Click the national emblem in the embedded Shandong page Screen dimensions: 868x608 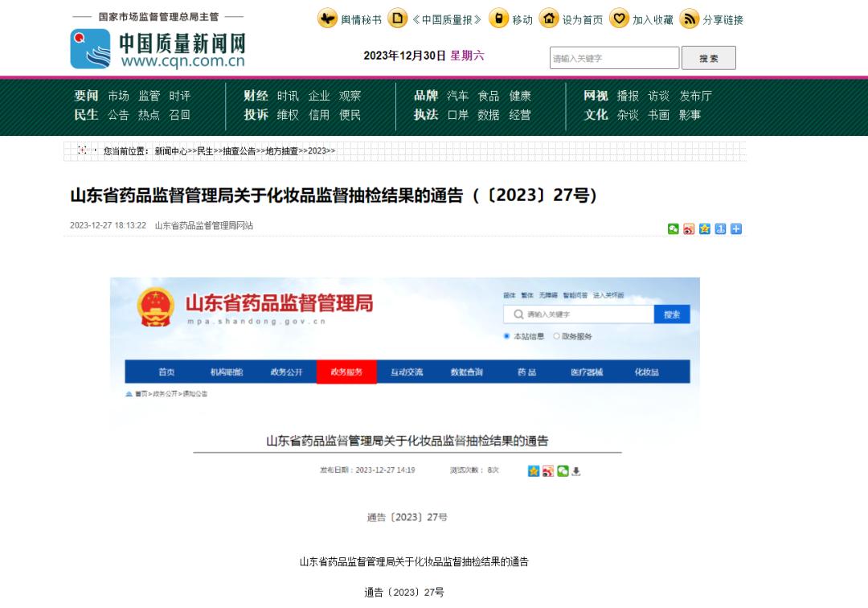156,306
